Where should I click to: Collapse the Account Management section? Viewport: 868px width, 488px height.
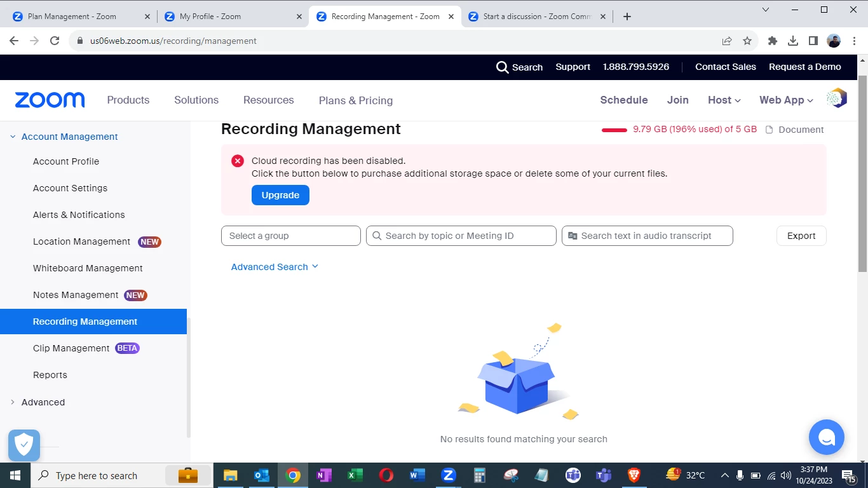(13, 137)
